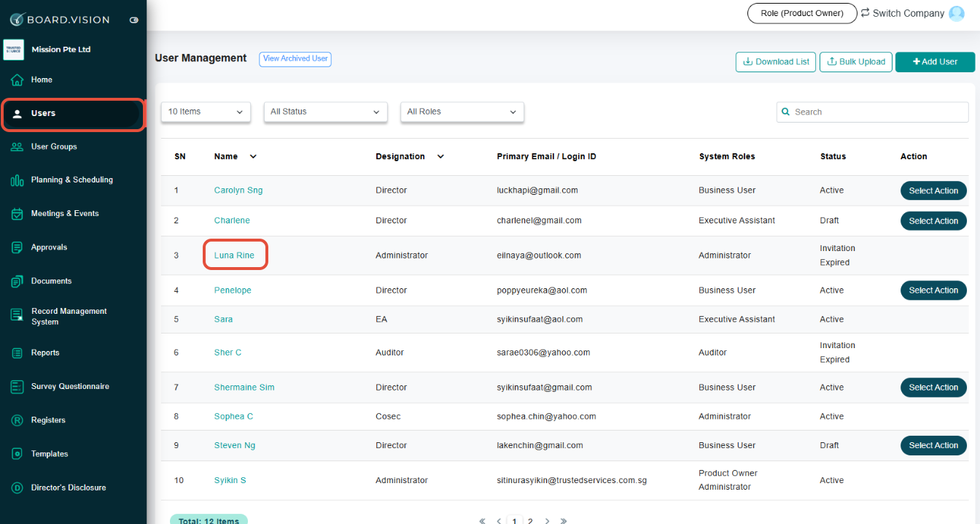The width and height of the screenshot is (980, 524).
Task: Click the Survey Questionnaire icon
Action: 17,387
